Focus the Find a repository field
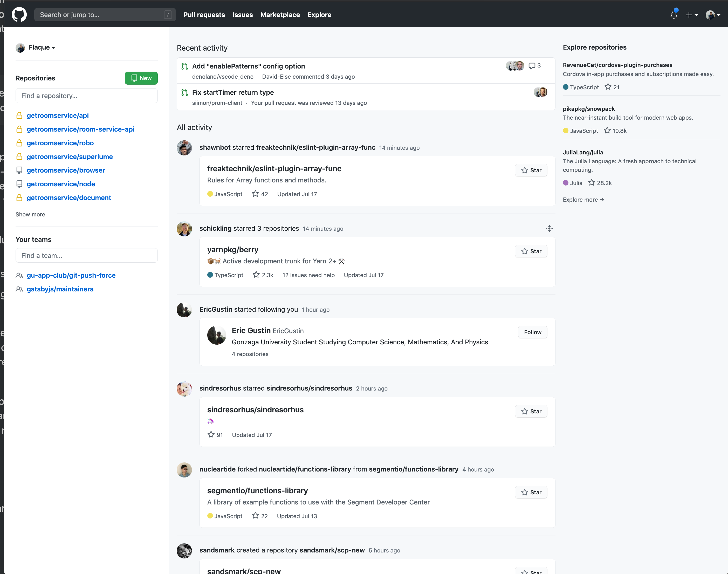Viewport: 728px width, 574px height. click(x=86, y=96)
